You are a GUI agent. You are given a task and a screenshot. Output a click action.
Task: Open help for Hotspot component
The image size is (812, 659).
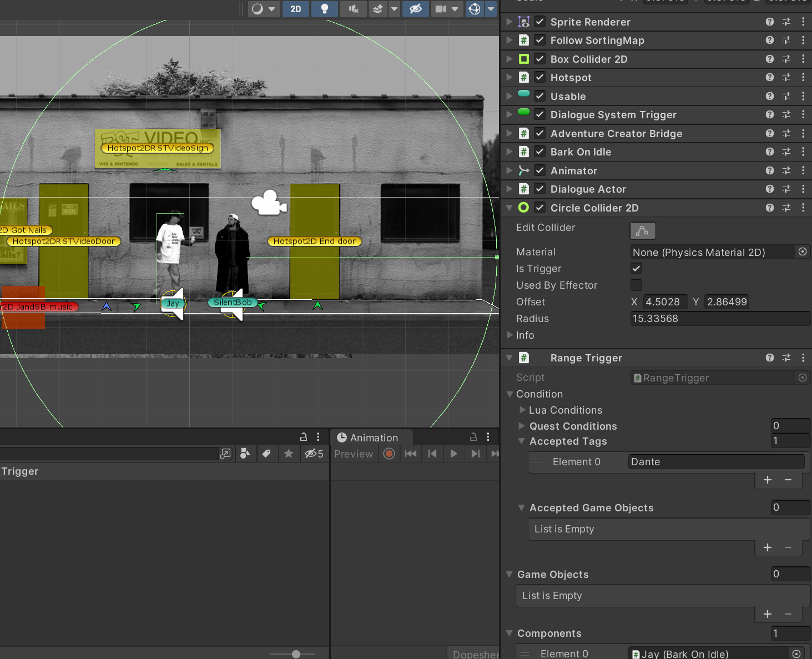pyautogui.click(x=769, y=77)
